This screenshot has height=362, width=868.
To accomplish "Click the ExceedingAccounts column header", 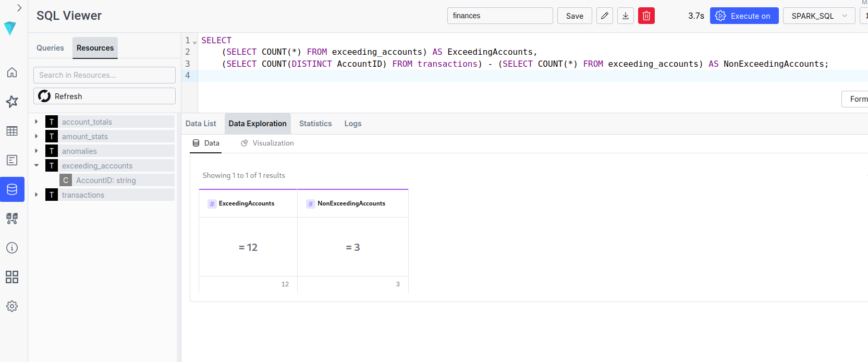I will tap(248, 203).
